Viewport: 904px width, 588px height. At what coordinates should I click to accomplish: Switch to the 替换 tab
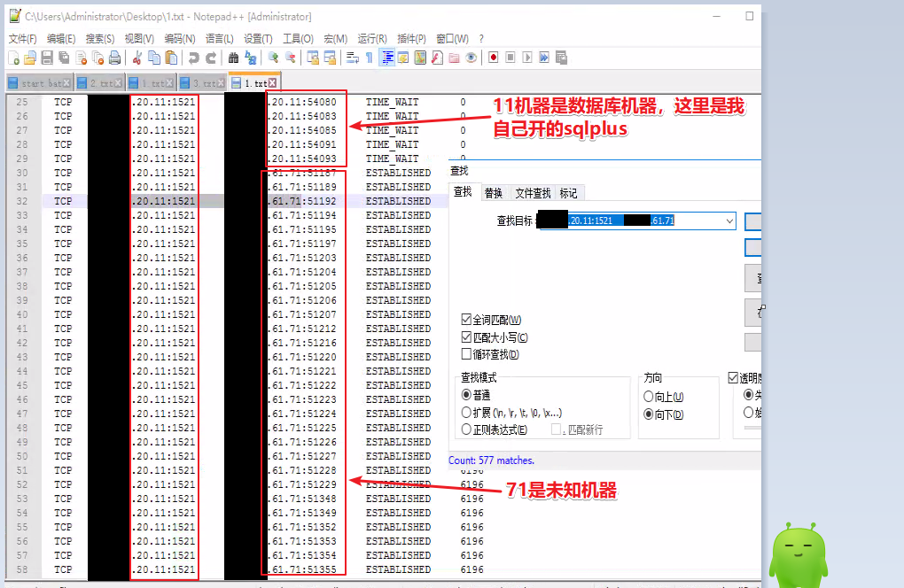[493, 193]
